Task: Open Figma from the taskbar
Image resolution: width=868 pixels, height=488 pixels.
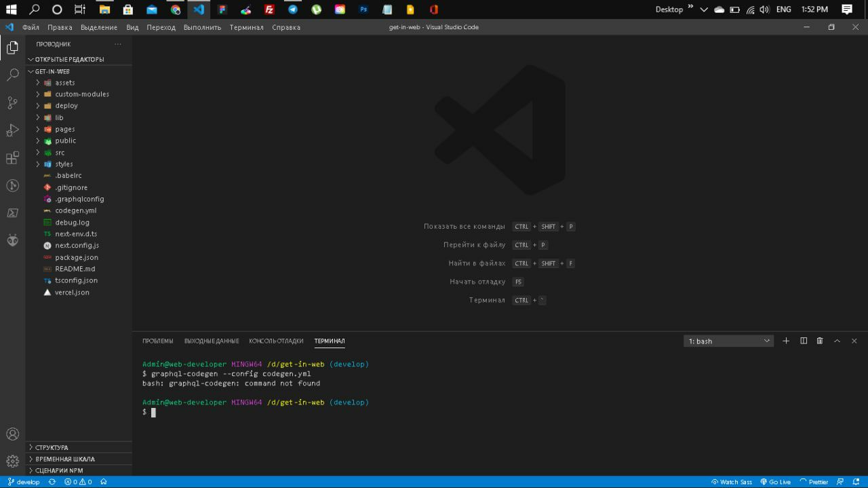Action: click(222, 10)
